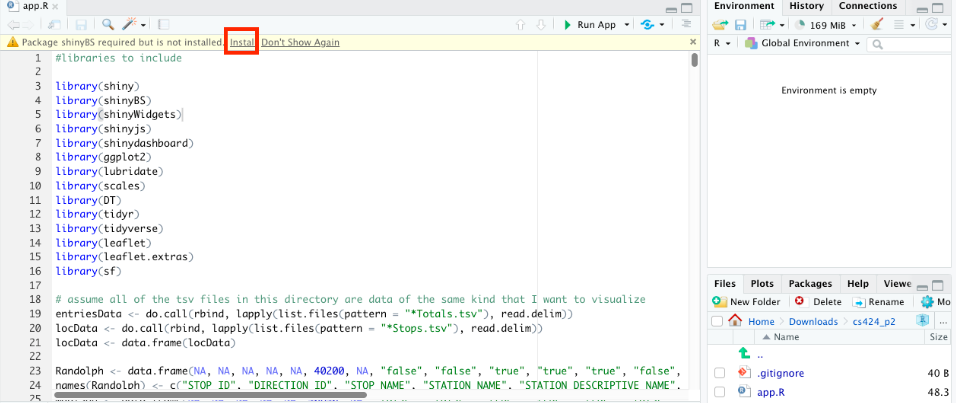Open list view mode dropdown arrow

tap(913, 25)
